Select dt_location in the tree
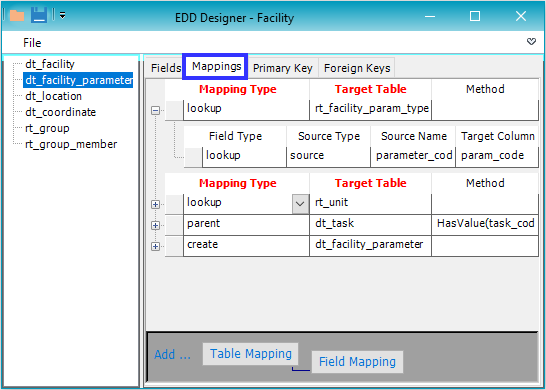 tap(53, 96)
